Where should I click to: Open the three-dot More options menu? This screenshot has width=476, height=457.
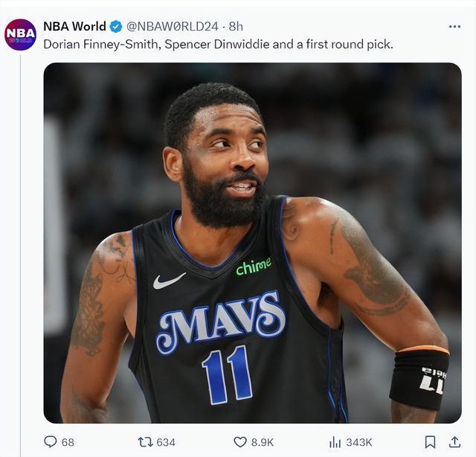point(454,27)
